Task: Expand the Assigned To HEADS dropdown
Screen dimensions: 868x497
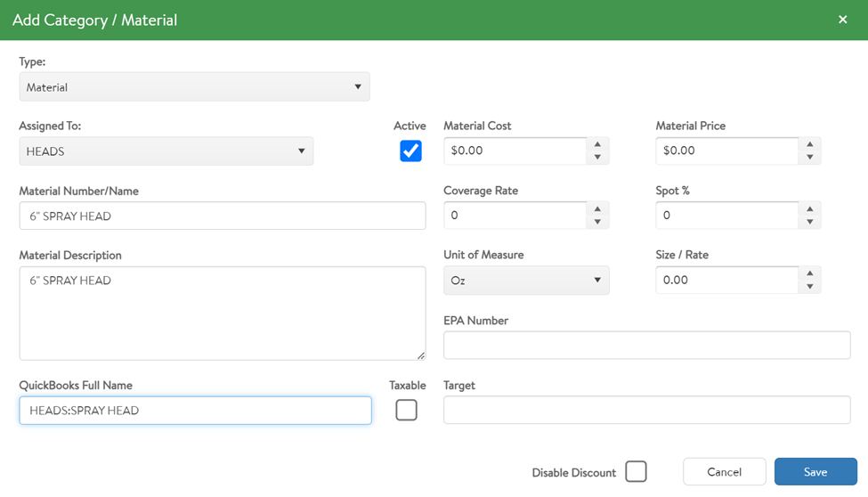Action: tap(166, 151)
